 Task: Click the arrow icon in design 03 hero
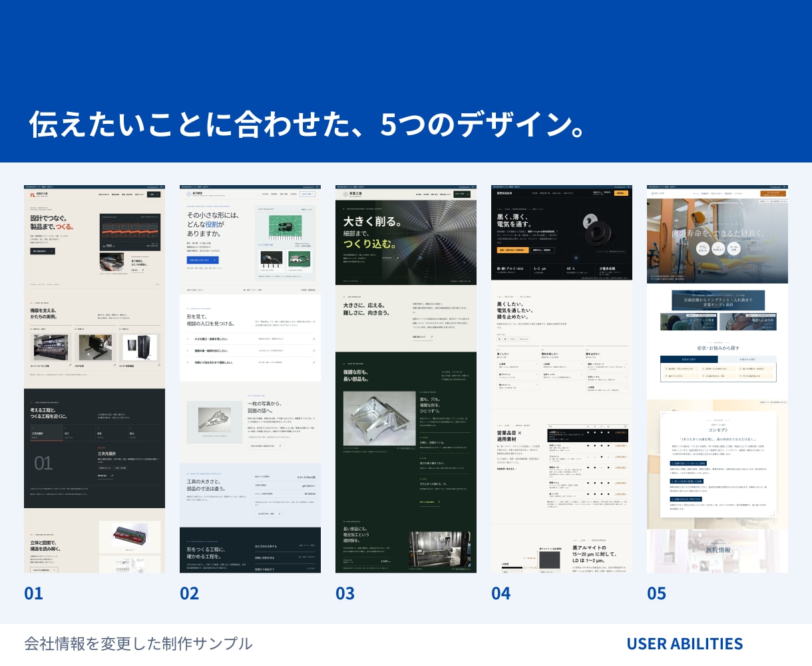click(397, 258)
